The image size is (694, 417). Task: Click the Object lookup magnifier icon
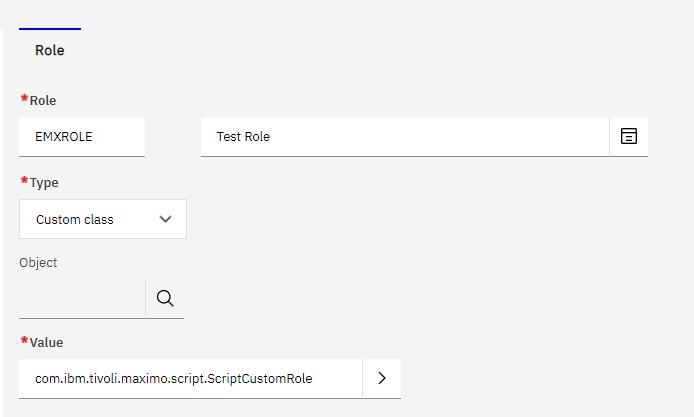click(165, 298)
